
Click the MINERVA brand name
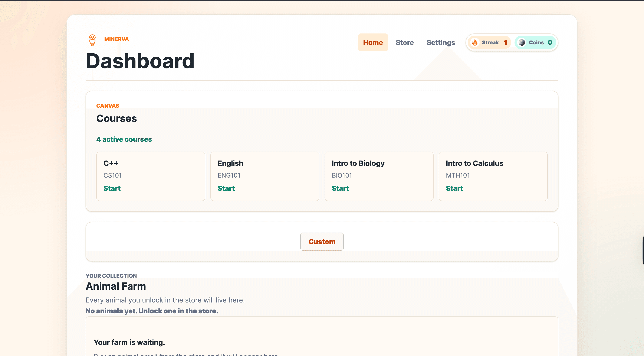tap(116, 39)
